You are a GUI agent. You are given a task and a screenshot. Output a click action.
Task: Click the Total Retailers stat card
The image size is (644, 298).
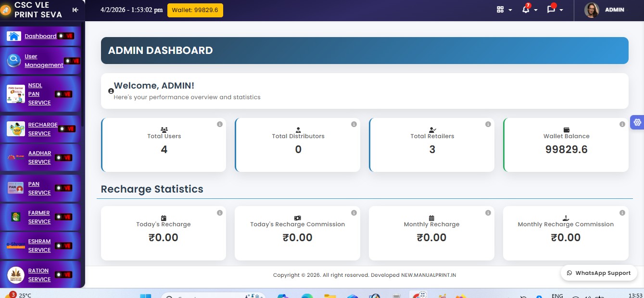(431, 145)
